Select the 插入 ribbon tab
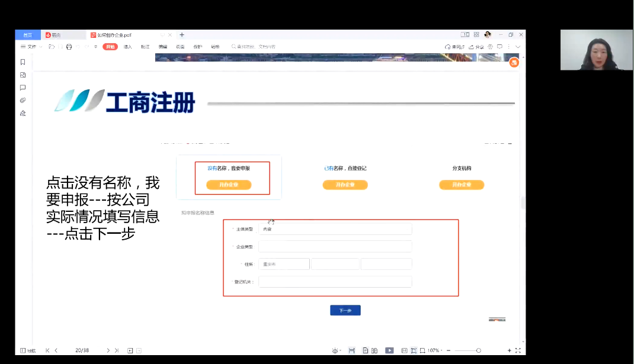Viewport: 634px width, 364px height. coord(128,47)
